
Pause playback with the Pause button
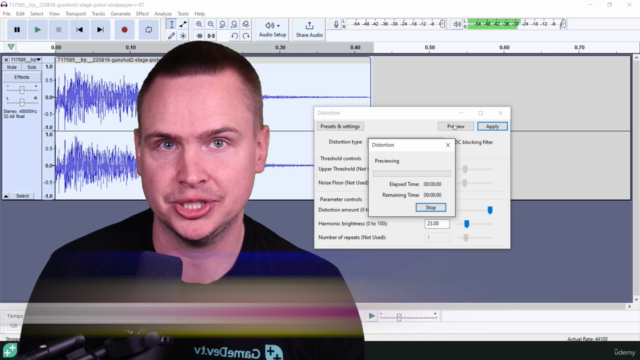pos(17,29)
